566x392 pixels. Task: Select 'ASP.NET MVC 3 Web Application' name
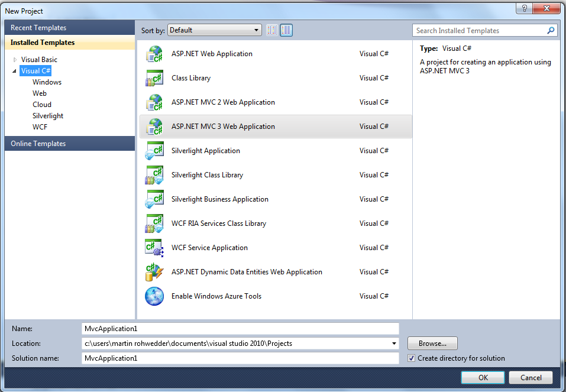[223, 127]
